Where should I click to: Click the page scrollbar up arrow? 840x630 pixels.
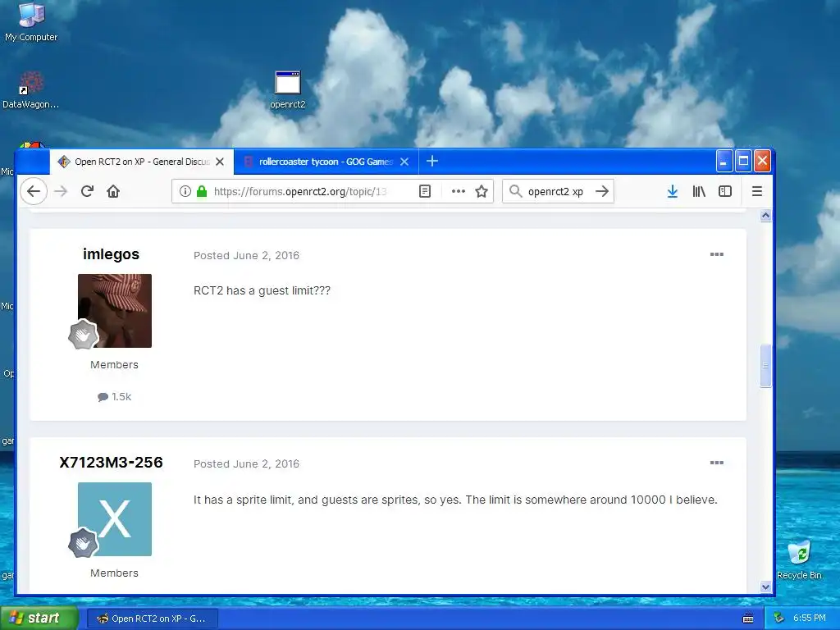tap(765, 216)
